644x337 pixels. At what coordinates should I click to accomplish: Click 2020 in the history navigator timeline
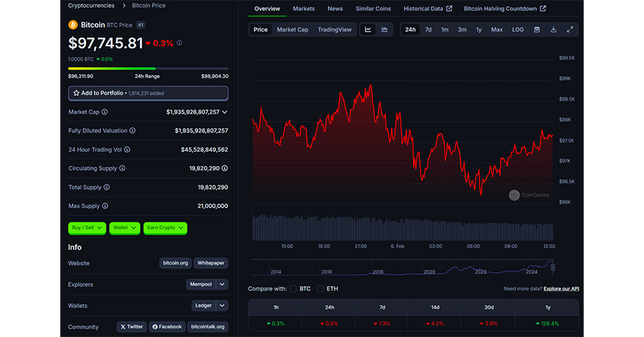[x=429, y=272]
